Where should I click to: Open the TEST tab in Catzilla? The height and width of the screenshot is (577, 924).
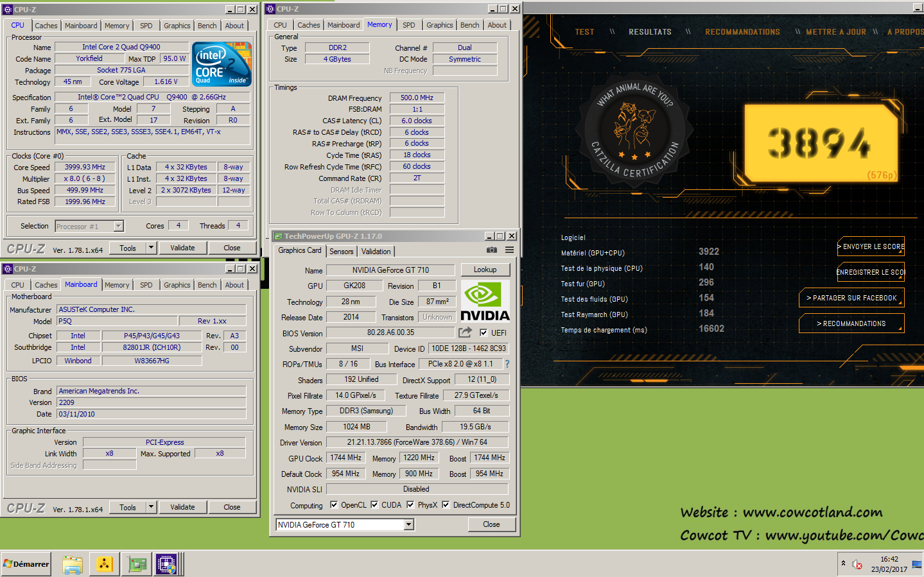coord(584,32)
